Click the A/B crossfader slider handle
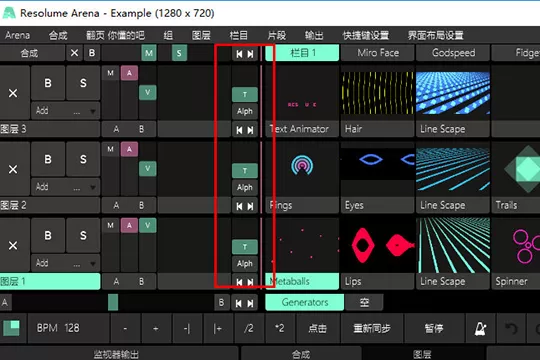540x360 pixels. 113,302
